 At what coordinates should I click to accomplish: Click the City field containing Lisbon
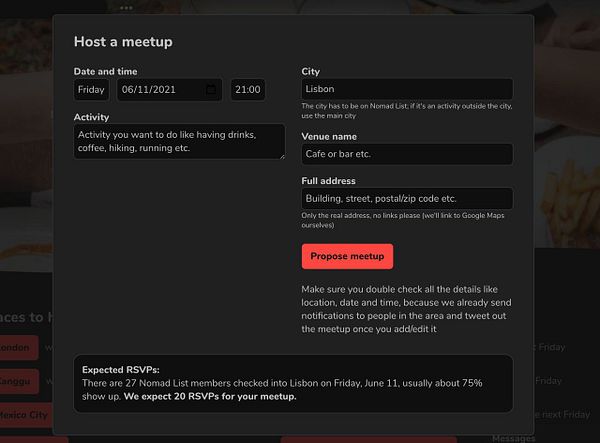point(407,89)
